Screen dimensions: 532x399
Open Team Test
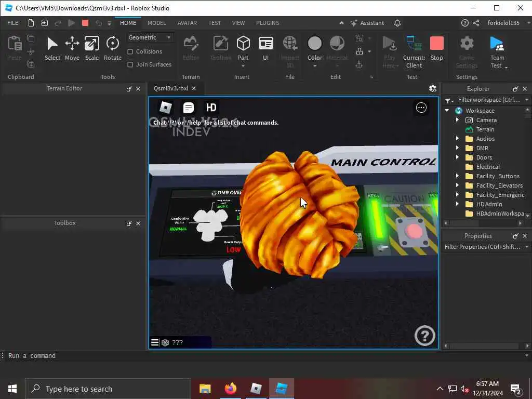[x=497, y=52]
